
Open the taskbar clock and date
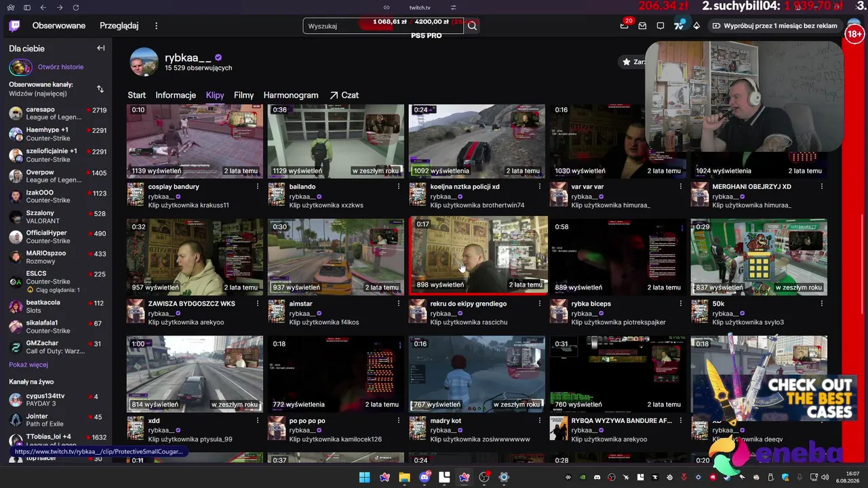(848, 477)
